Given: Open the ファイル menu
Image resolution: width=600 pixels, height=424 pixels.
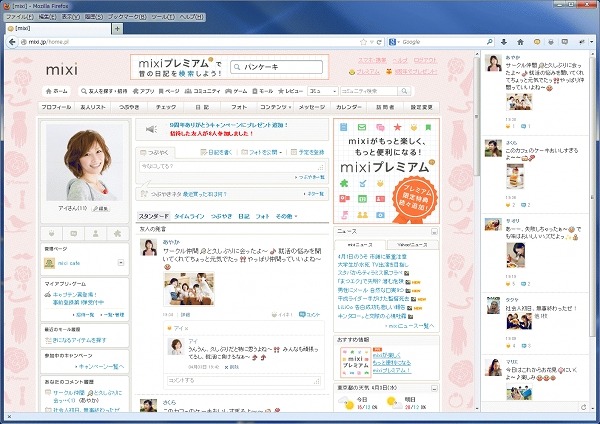Looking at the screenshot, I should click(x=20, y=17).
